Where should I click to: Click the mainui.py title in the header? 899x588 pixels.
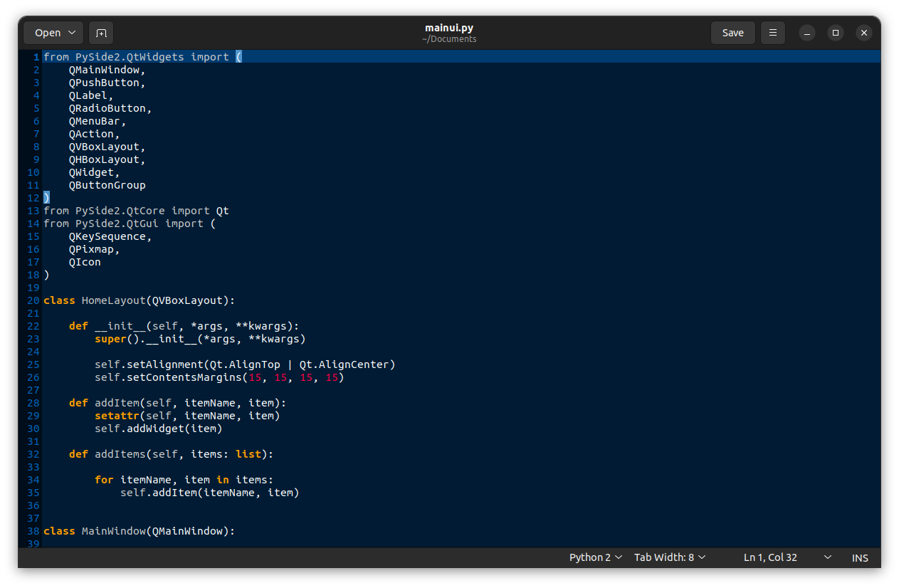(x=448, y=27)
